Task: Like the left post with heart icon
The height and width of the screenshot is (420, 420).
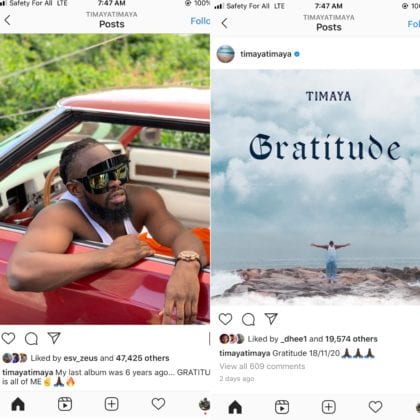Action: point(8,338)
